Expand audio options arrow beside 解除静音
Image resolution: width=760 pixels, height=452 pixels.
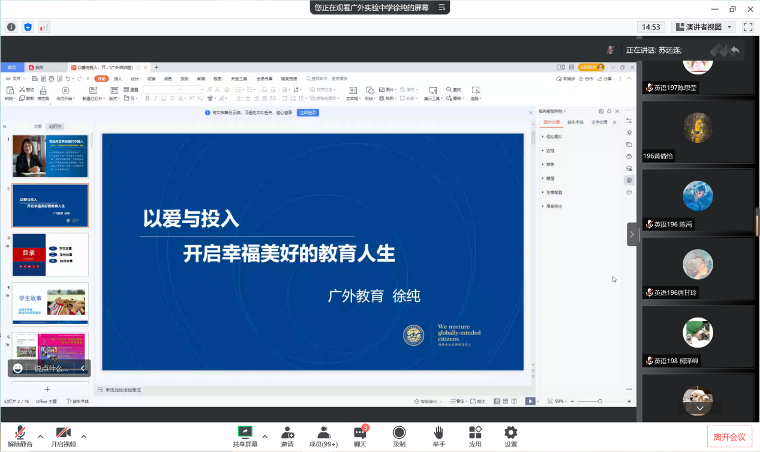pyautogui.click(x=41, y=436)
